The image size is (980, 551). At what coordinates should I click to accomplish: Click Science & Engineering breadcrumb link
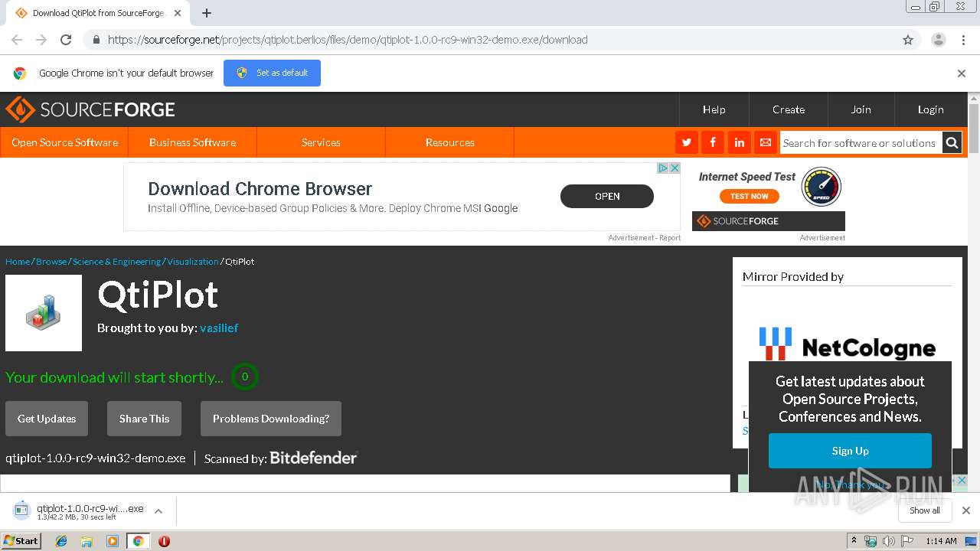116,262
